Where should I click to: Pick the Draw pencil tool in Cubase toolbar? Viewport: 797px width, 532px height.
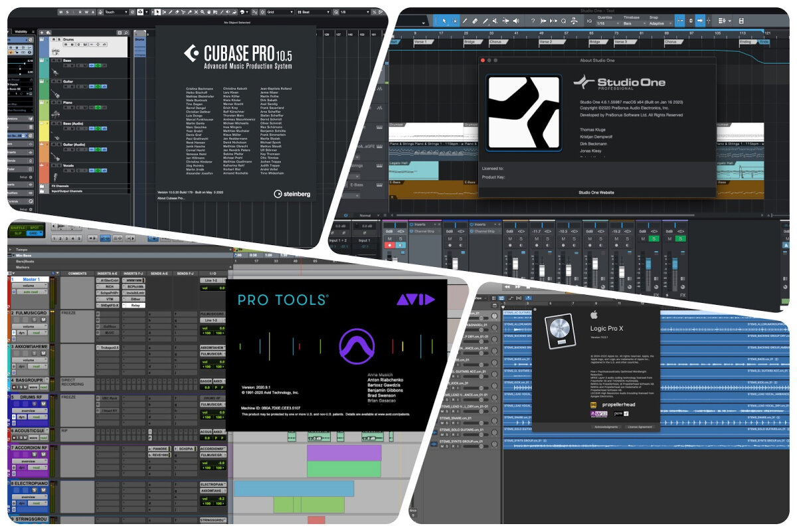(x=170, y=12)
